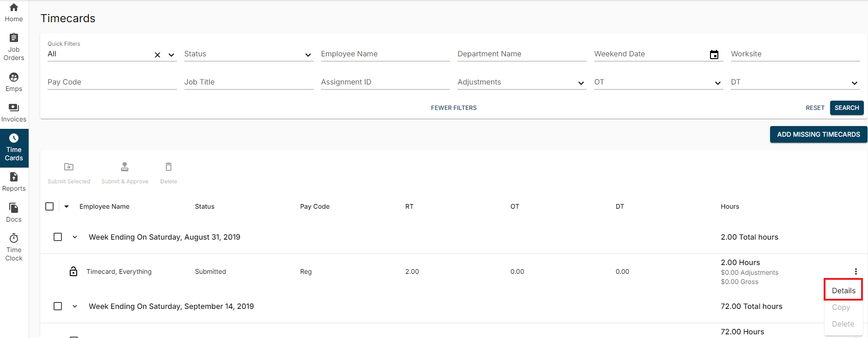
Task: Clear the Quick Filters selection with X
Action: (158, 55)
